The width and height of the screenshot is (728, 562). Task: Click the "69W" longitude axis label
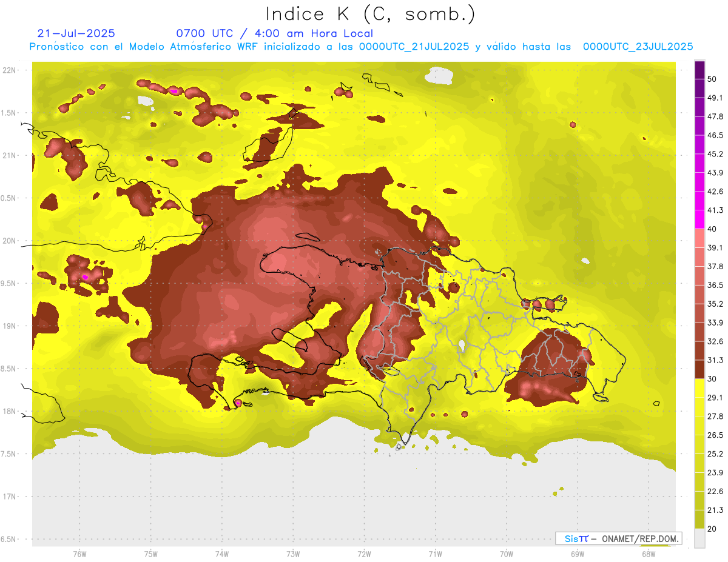[578, 554]
